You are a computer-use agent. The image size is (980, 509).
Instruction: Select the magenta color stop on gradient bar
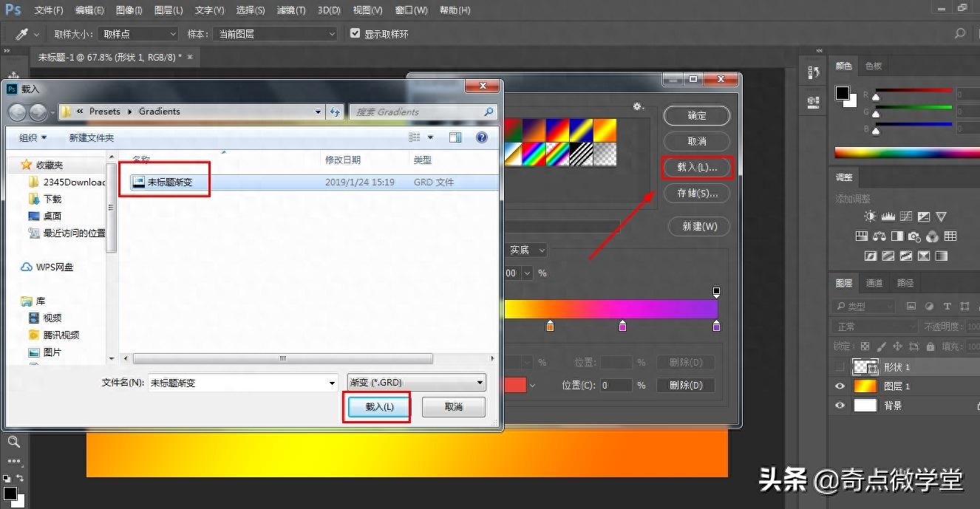[x=622, y=326]
